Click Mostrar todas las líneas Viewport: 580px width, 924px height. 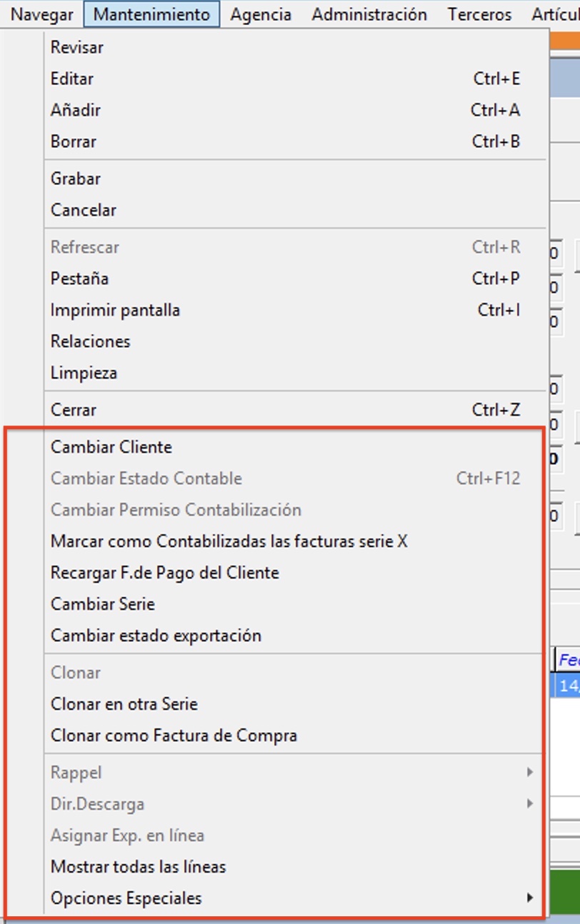pos(138,868)
